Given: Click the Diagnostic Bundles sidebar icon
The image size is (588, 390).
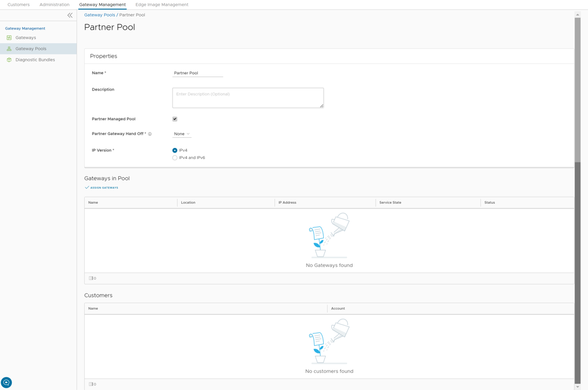Looking at the screenshot, I should 9,60.
